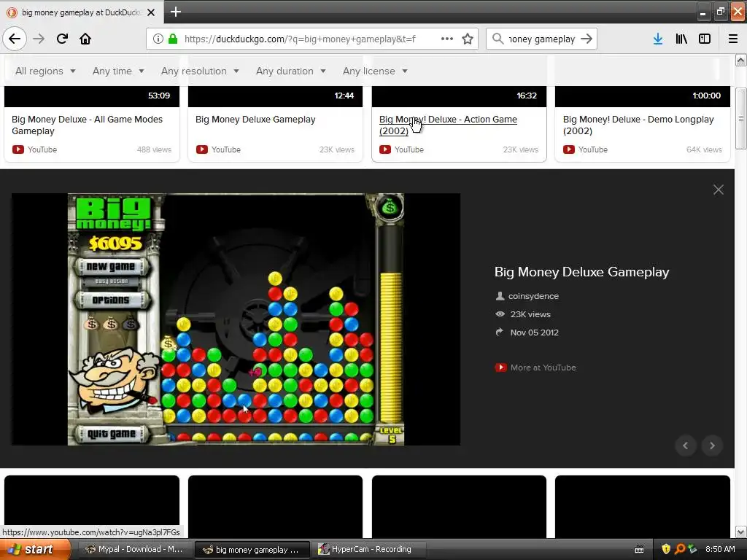
Task: Open a new tab with plus icon
Action: coord(175,12)
